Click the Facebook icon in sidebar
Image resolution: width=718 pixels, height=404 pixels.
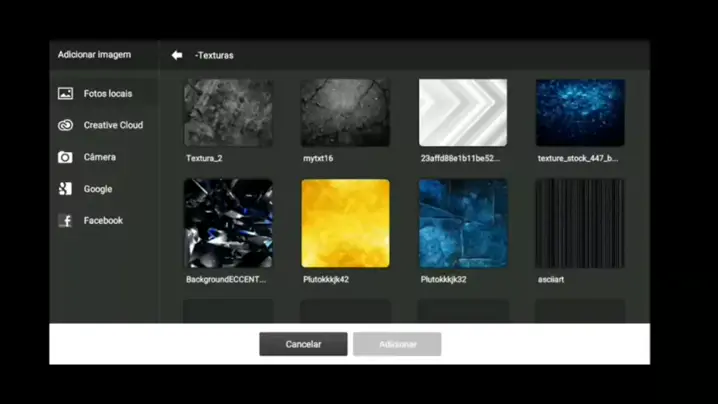[65, 221]
